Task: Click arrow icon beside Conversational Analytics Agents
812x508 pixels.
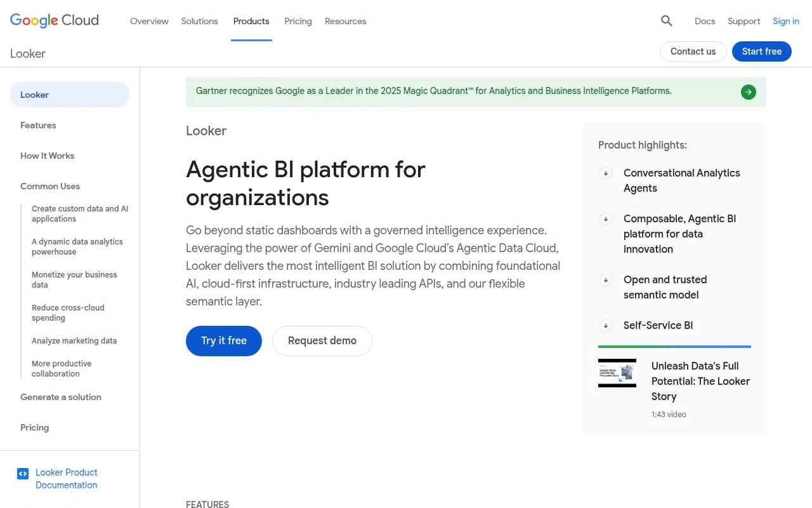Action: (x=606, y=173)
